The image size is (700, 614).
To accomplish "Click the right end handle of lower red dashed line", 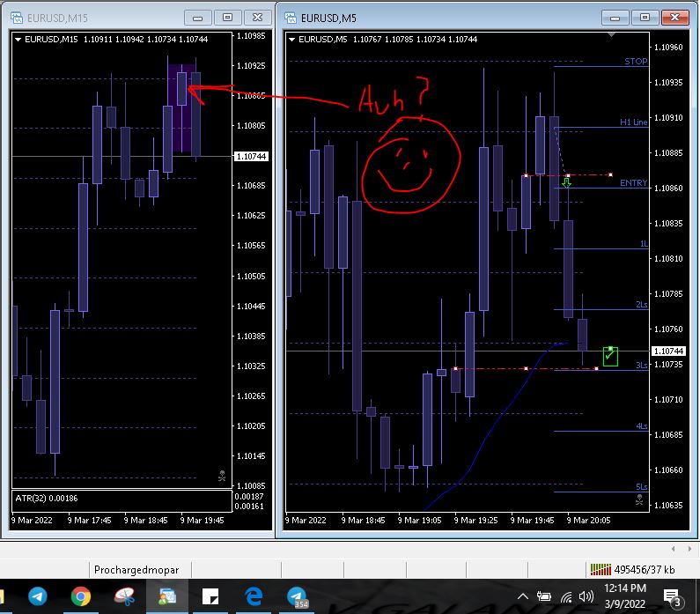I will [596, 368].
